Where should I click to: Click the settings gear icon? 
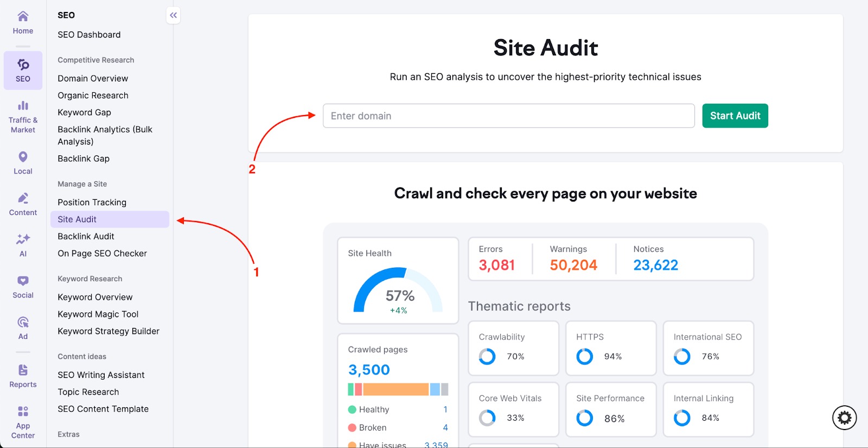pos(844,418)
